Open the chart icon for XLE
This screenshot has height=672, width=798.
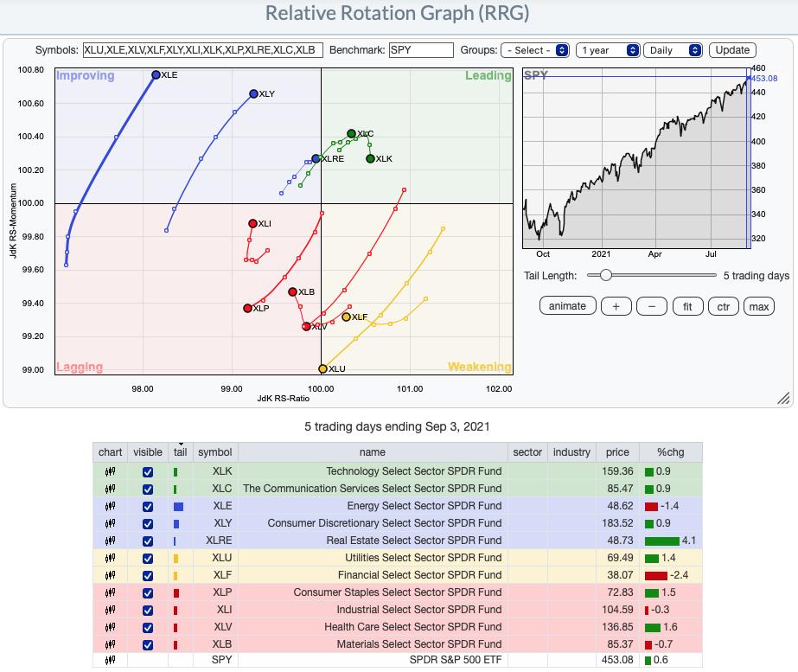point(110,507)
